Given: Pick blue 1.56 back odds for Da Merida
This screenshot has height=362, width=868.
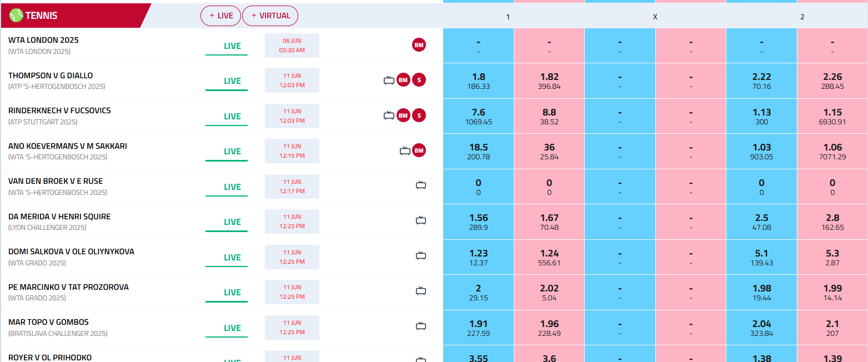Looking at the screenshot, I should point(478,222).
